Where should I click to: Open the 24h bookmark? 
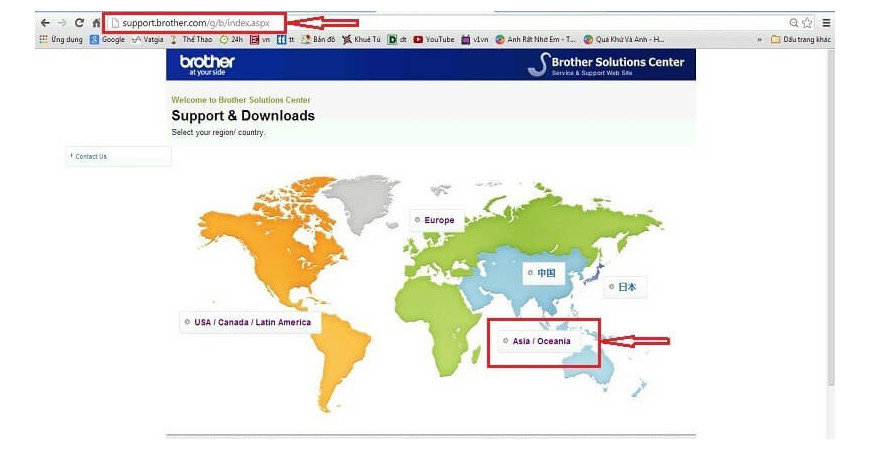(231, 39)
